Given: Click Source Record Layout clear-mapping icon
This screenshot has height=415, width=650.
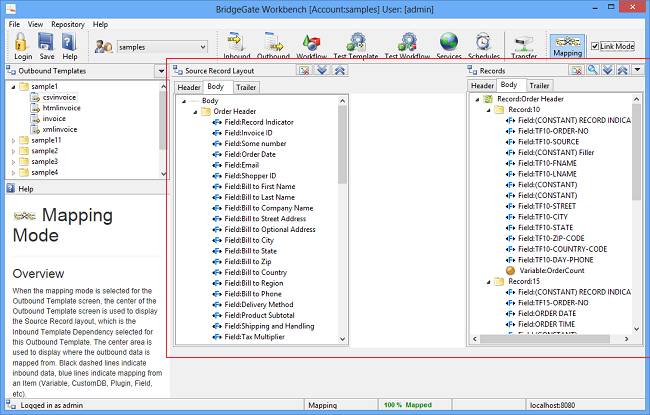Looking at the screenshot, I should click(304, 70).
